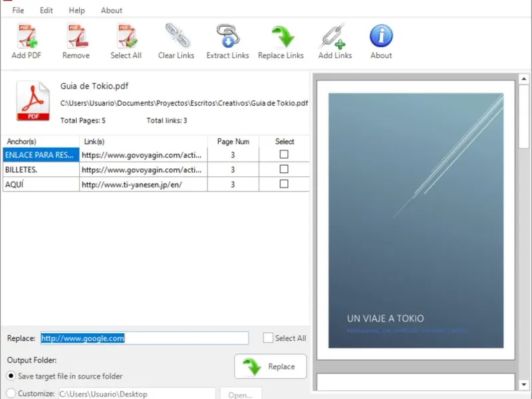Click the UN VIAJE A TOKIO page preview
The height and width of the screenshot is (399, 532).
pos(416,220)
